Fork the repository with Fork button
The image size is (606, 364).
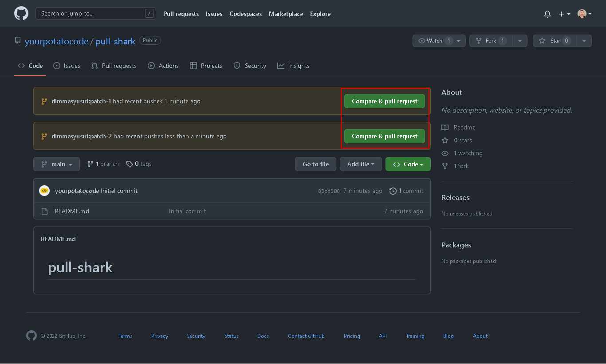491,41
